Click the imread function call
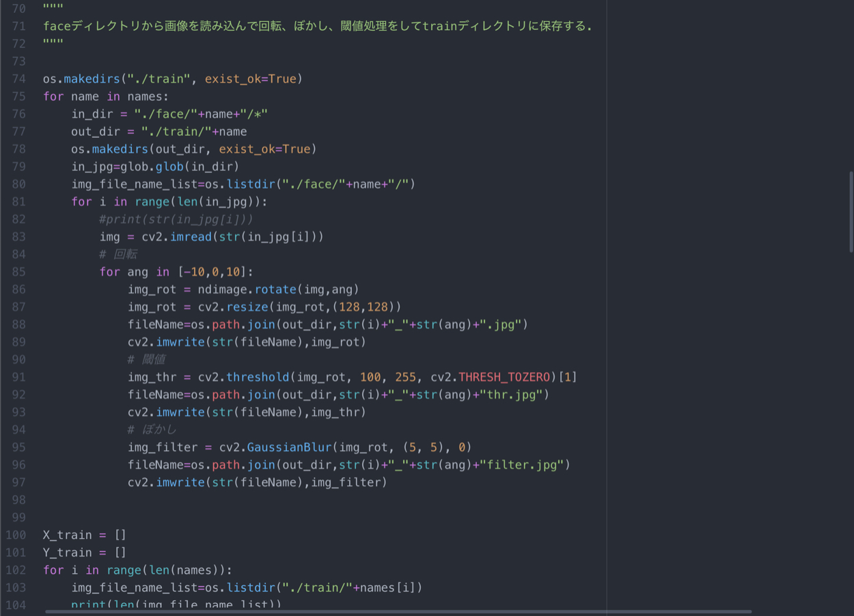This screenshot has height=616, width=854. click(x=191, y=237)
